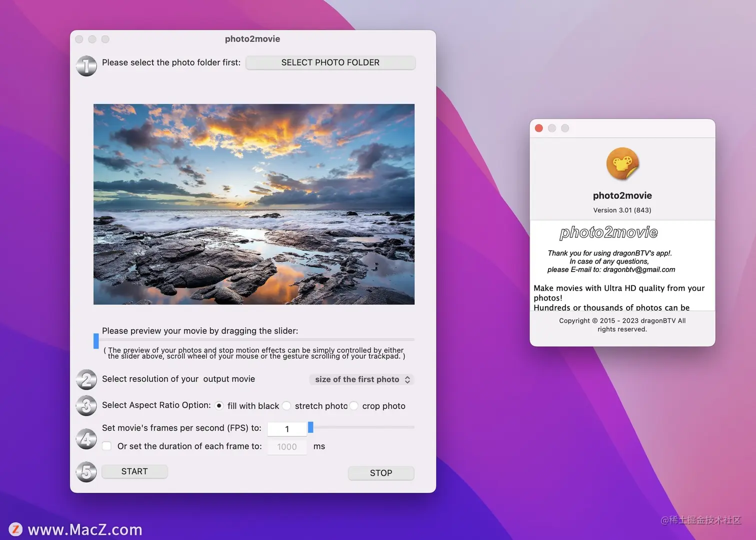Click the photo2movie stylized logo text
Screen dimensions: 756x540
click(609, 232)
